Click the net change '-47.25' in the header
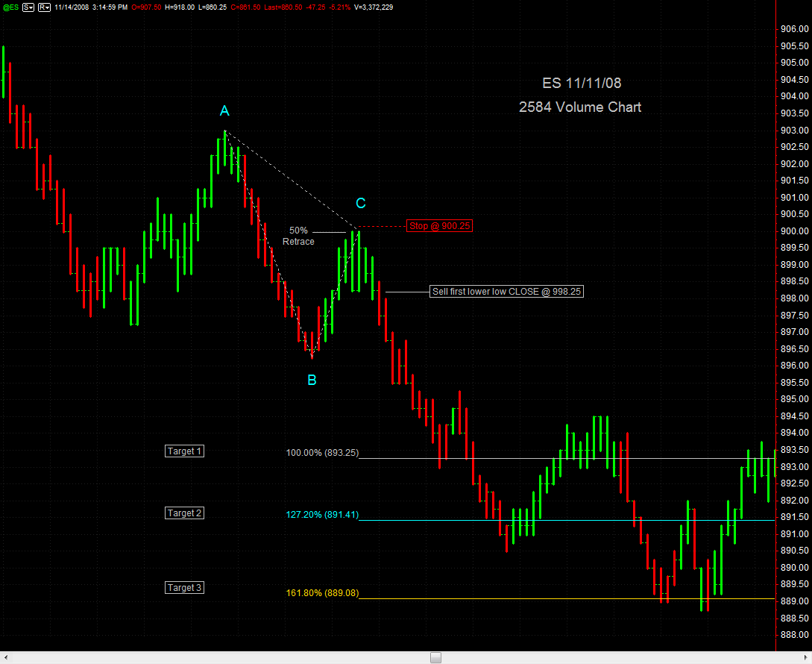 point(315,7)
